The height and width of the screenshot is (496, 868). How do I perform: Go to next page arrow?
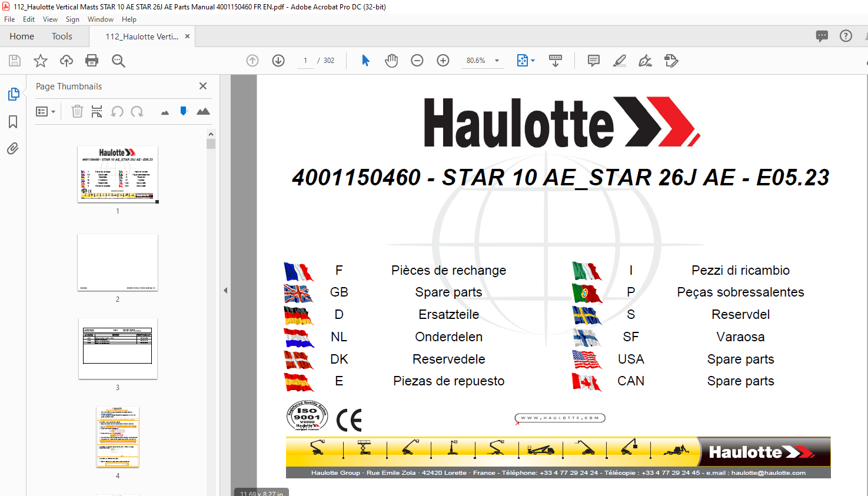pos(278,61)
